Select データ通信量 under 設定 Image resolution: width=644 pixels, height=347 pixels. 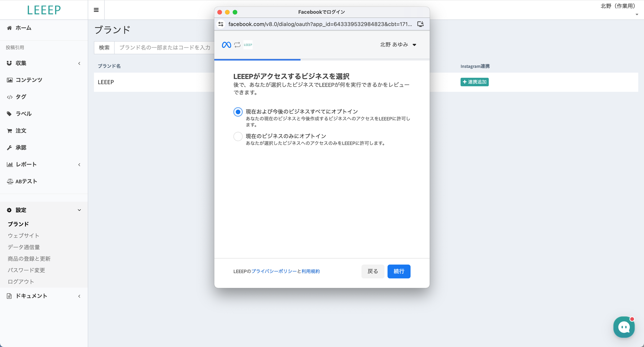click(x=24, y=247)
